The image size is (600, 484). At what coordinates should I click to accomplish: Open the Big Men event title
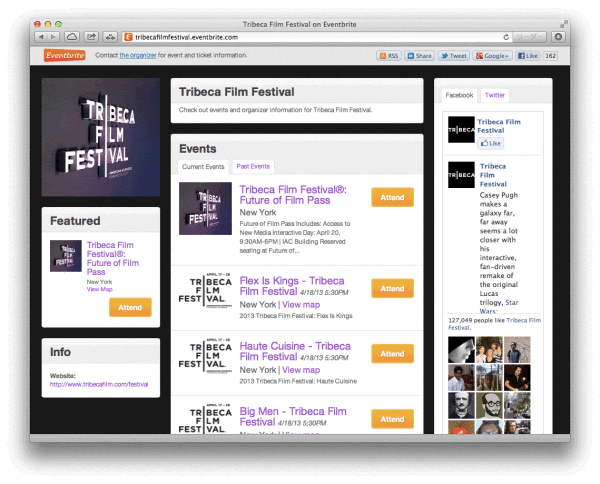(293, 417)
